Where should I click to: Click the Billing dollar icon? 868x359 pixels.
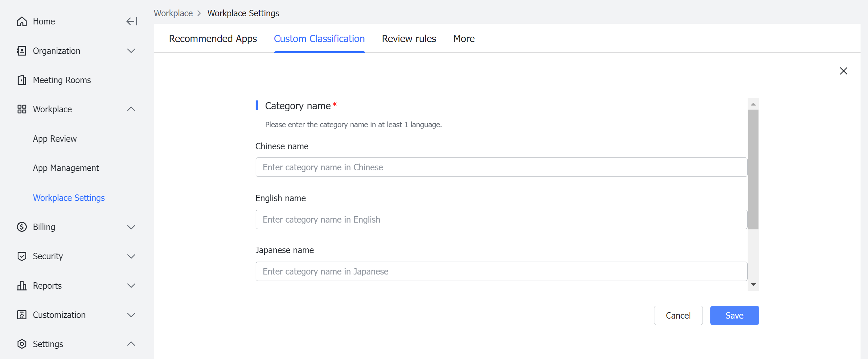(22, 227)
